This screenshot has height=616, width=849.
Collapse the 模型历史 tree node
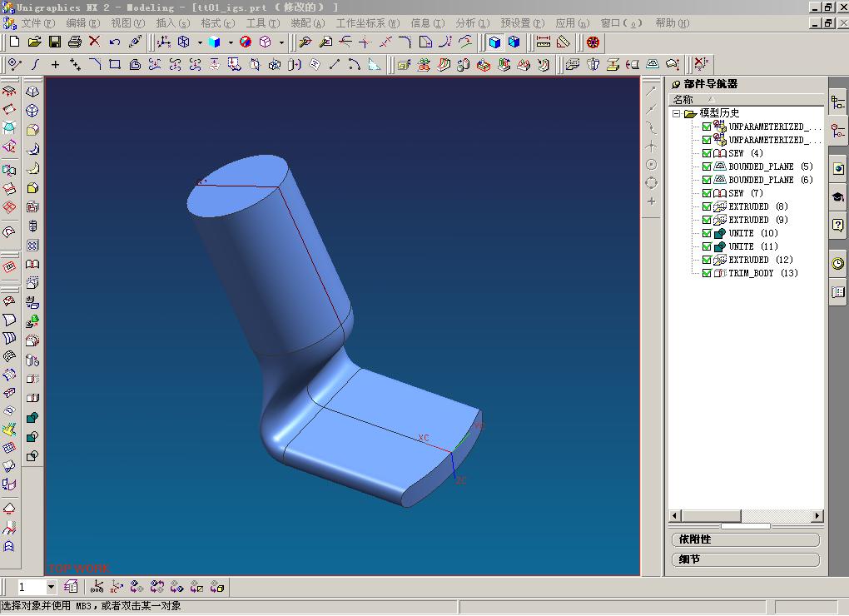(x=676, y=114)
